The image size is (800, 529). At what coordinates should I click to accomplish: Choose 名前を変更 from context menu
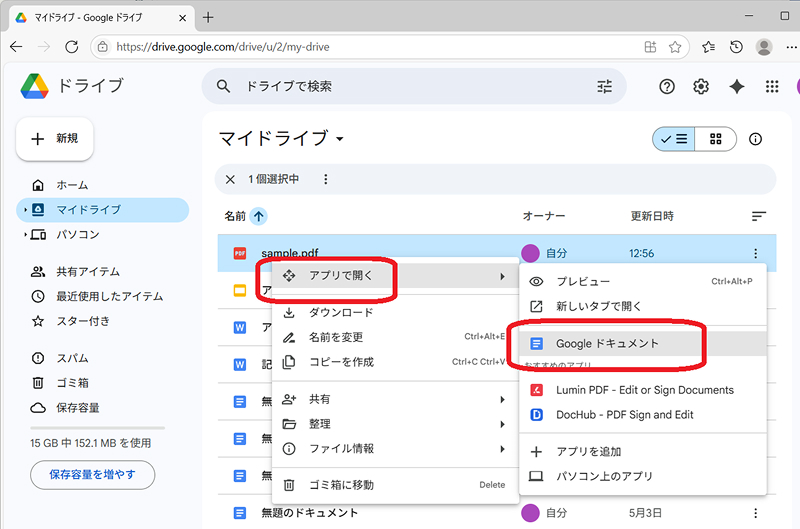(395, 337)
